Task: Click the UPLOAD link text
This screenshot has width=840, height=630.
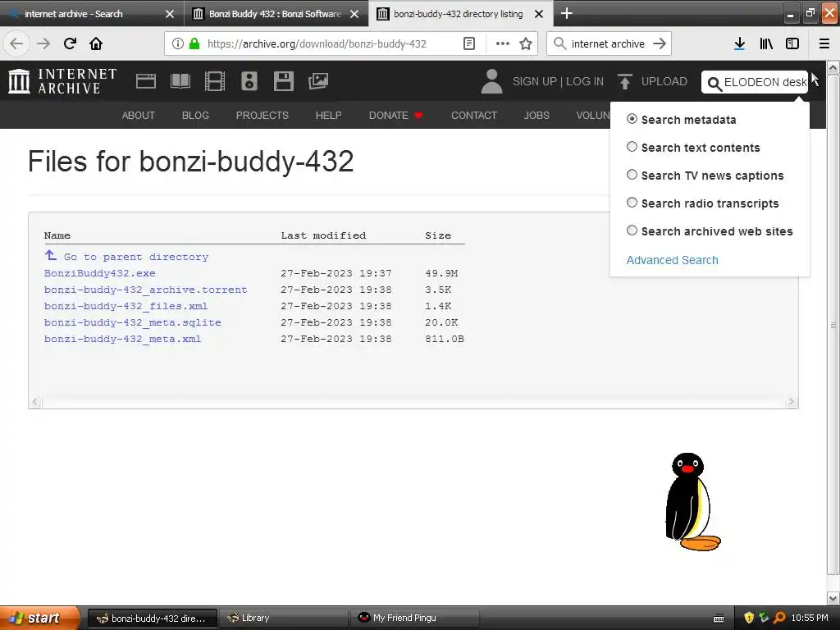Action: click(664, 81)
